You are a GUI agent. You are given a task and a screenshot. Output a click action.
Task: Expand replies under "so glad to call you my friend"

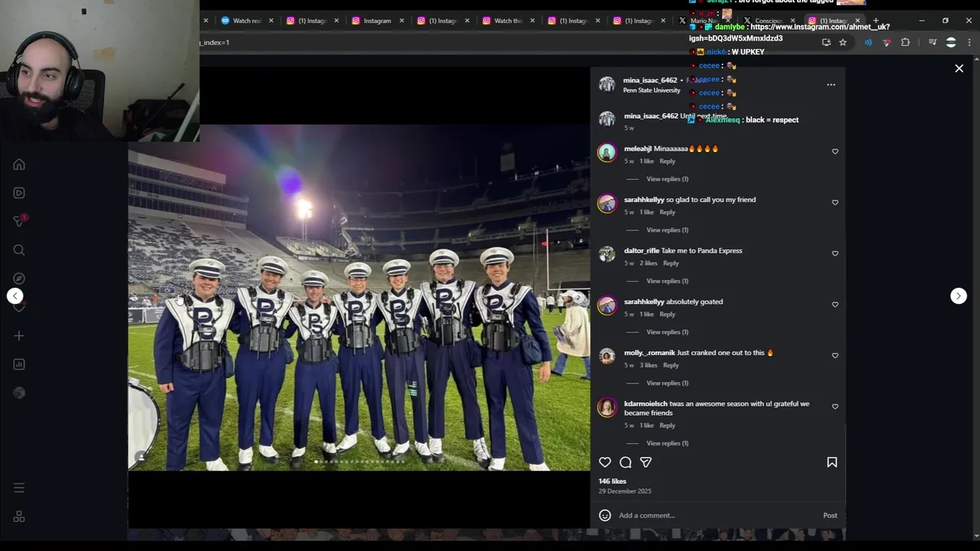click(667, 230)
